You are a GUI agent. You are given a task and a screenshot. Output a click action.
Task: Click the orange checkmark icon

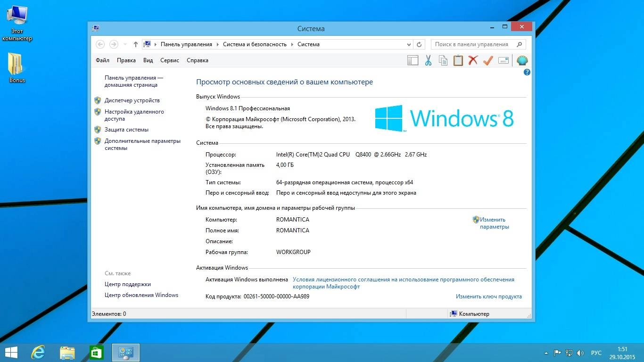(488, 60)
